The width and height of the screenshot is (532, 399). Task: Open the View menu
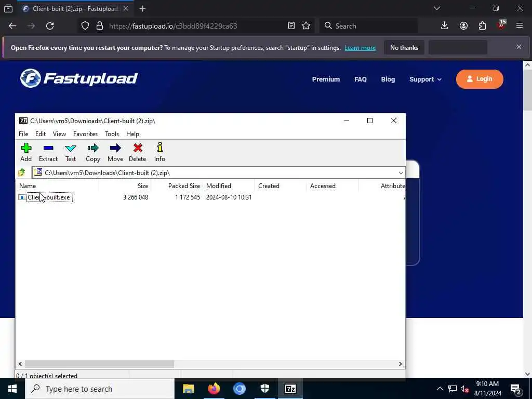point(59,134)
